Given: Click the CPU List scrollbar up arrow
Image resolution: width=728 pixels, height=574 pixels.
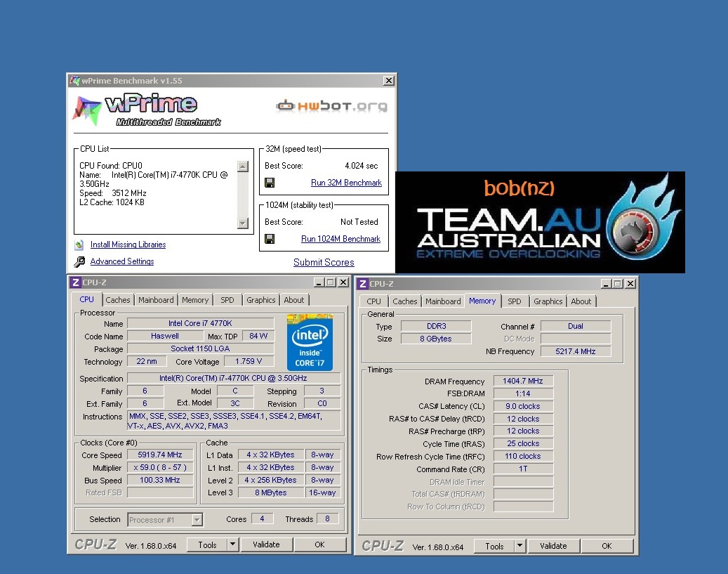Looking at the screenshot, I should (243, 167).
